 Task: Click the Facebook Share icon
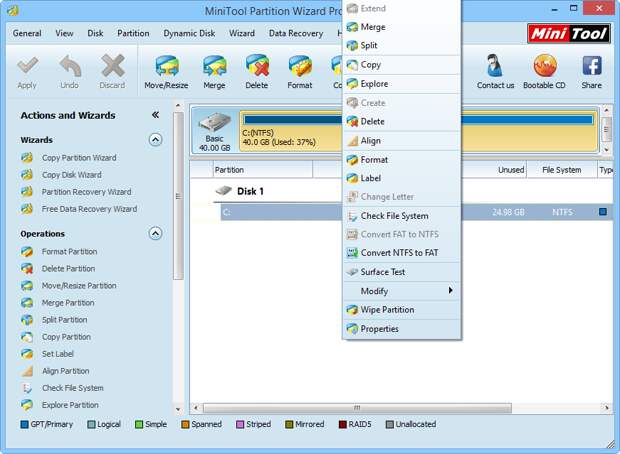click(x=592, y=68)
